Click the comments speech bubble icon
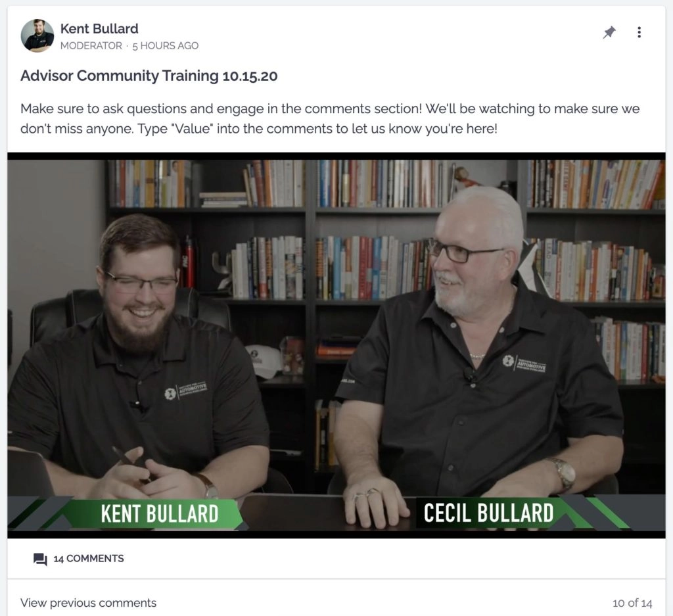673x616 pixels. point(40,559)
